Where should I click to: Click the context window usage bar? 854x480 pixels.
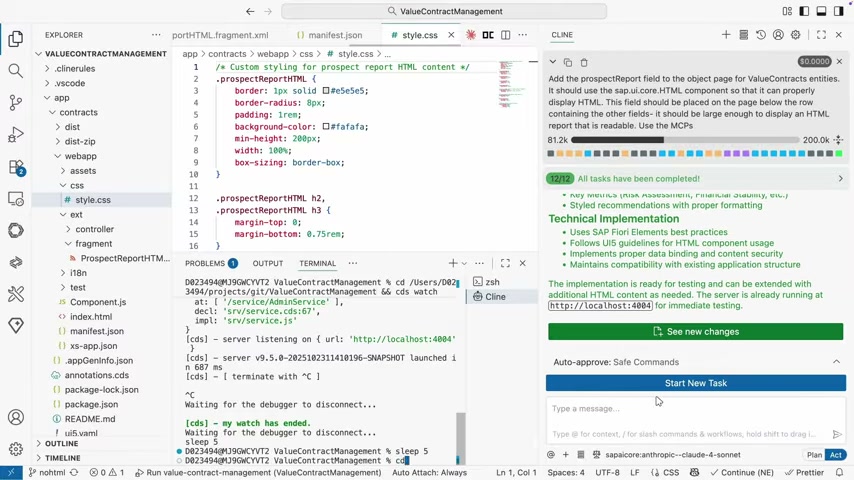coord(685,140)
